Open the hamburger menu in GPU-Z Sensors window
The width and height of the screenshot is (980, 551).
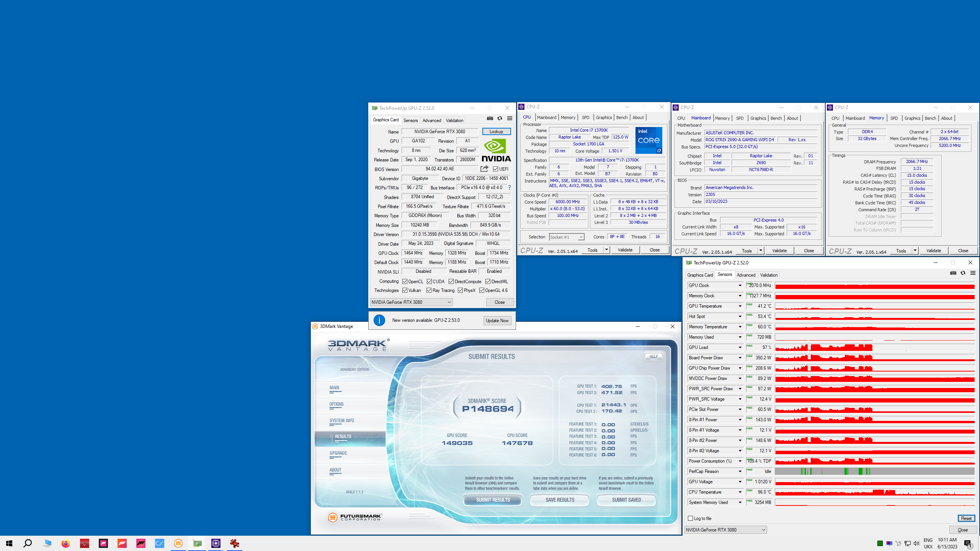click(973, 273)
